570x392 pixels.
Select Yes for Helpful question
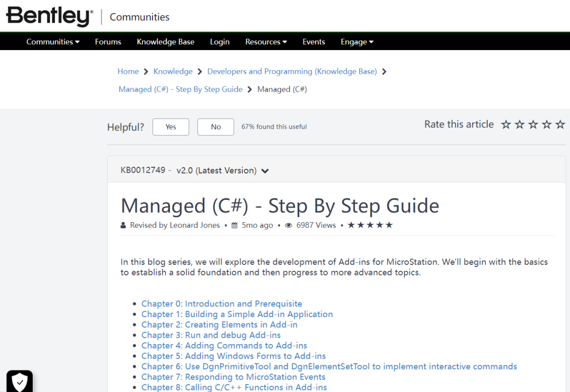[171, 127]
